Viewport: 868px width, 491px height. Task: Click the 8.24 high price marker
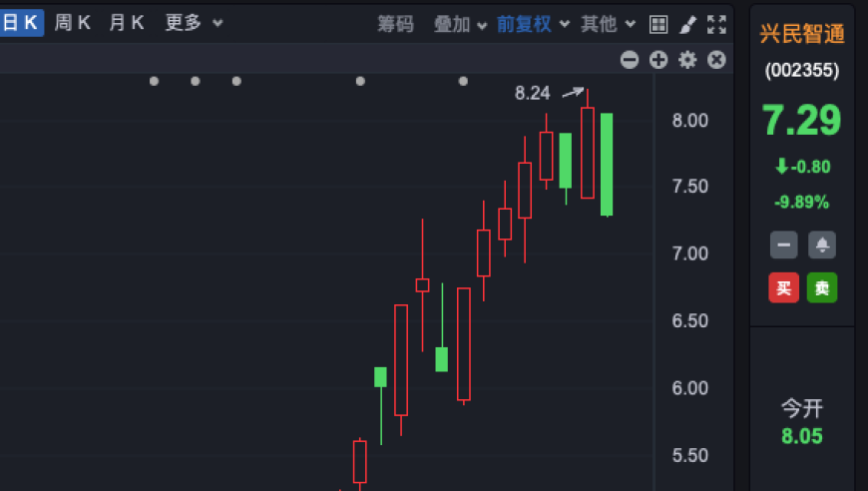pyautogui.click(x=533, y=94)
